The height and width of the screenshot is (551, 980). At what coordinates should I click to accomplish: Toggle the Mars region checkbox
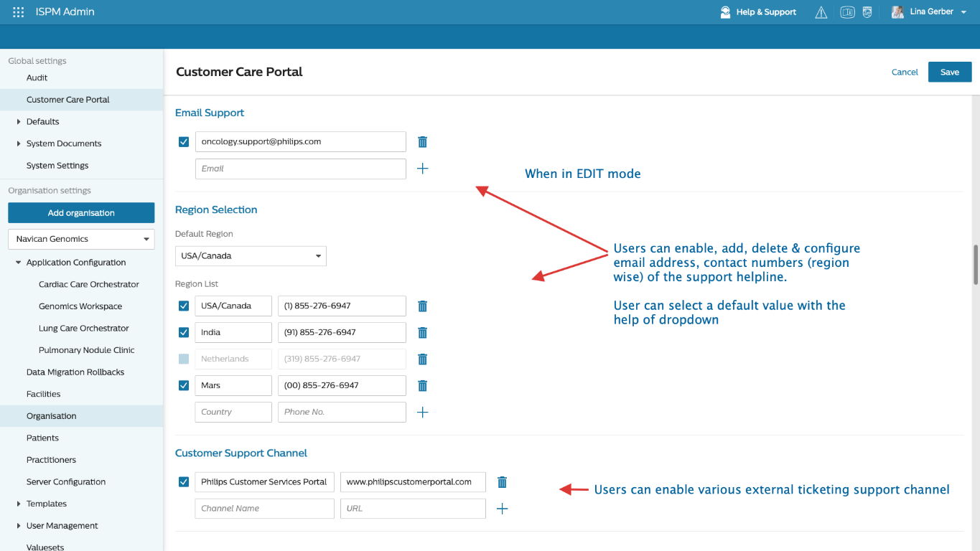coord(184,386)
